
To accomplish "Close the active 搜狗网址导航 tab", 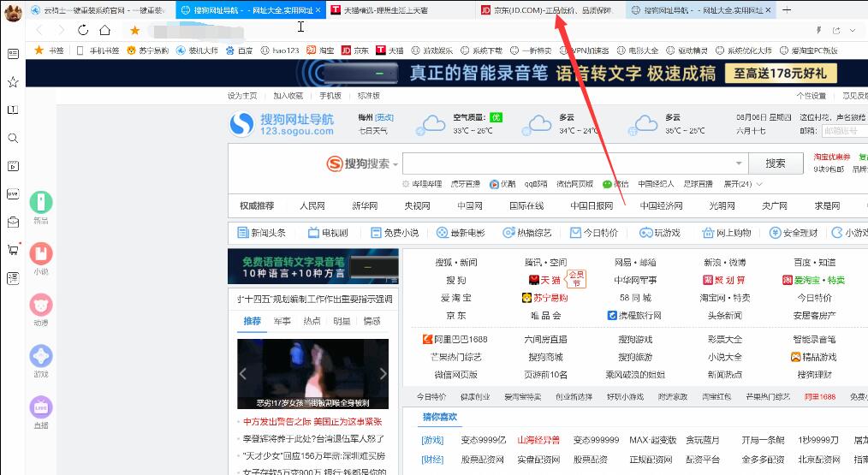I will pyautogui.click(x=318, y=10).
